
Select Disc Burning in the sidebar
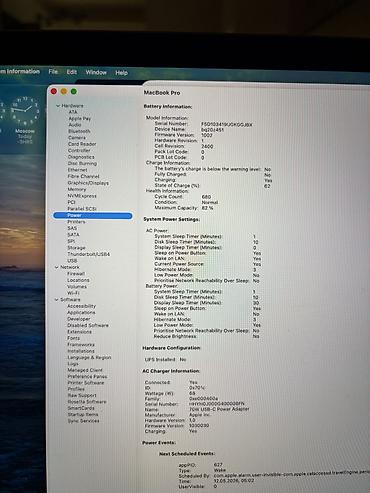pyautogui.click(x=82, y=163)
